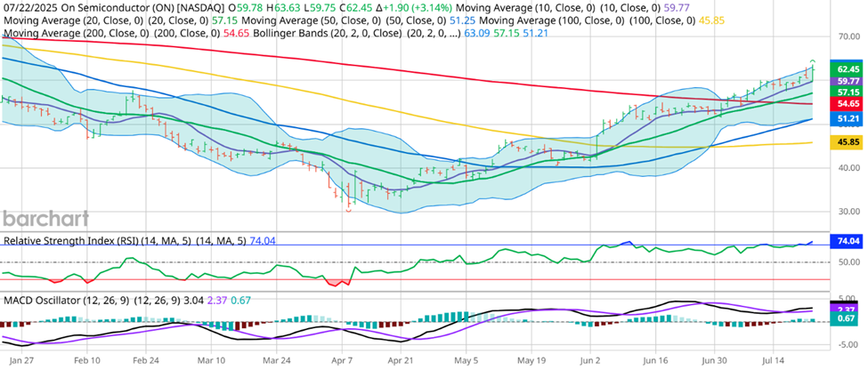Click the close price C62.45 in header
Viewport: 868px width, 370px height.
click(353, 7)
